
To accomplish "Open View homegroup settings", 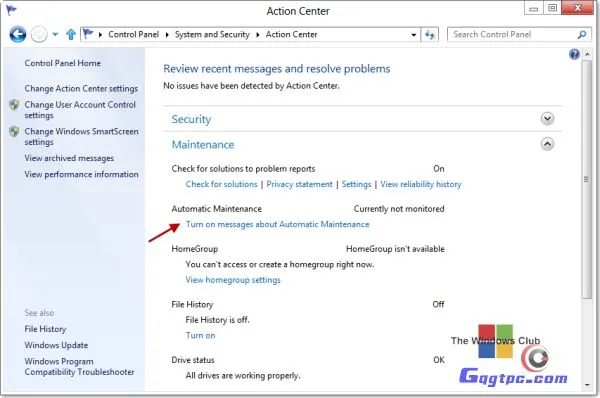I will [x=233, y=280].
